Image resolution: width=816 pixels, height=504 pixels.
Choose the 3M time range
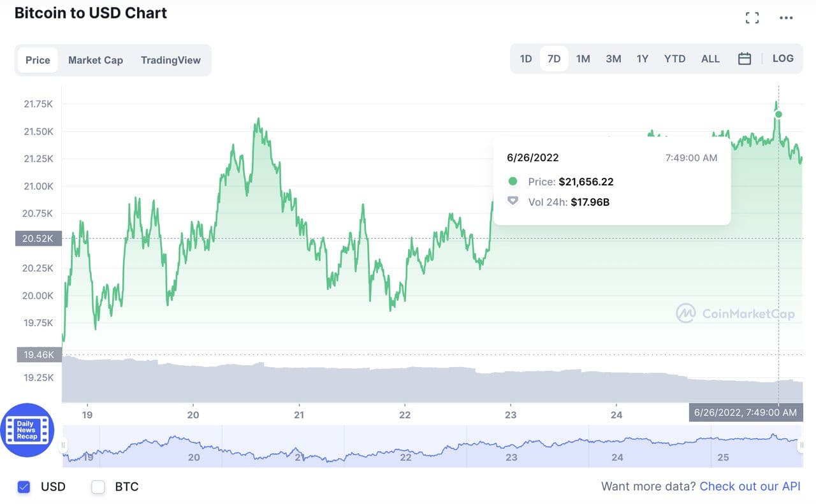(613, 59)
